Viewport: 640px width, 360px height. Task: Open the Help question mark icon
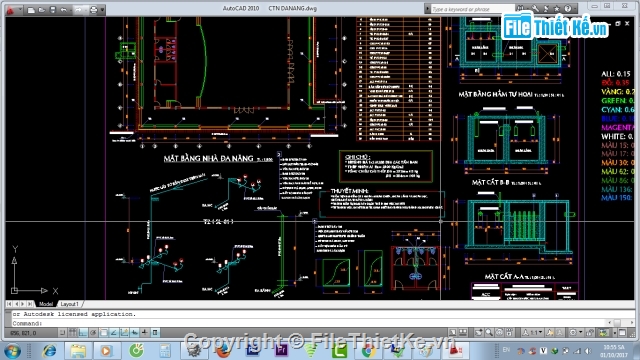tap(568, 9)
